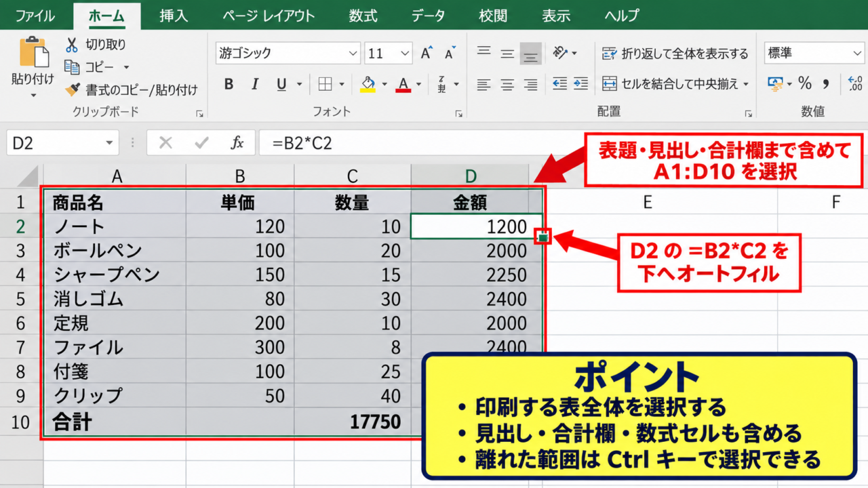Click the decrease indent icon
The height and width of the screenshot is (488, 868).
[559, 84]
